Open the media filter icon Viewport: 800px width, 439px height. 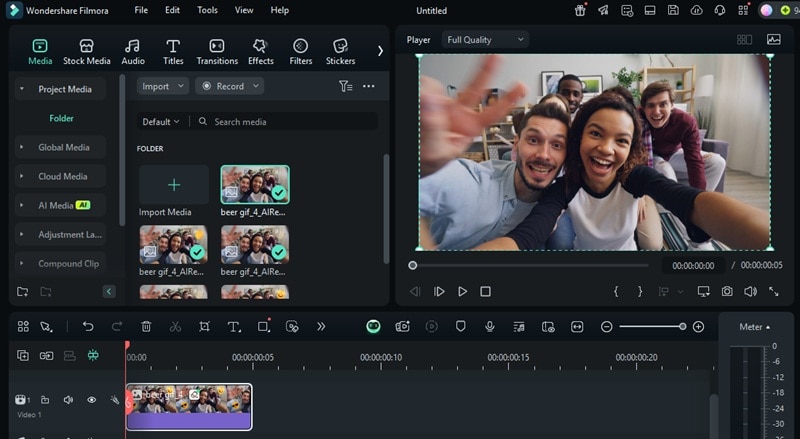coord(345,86)
